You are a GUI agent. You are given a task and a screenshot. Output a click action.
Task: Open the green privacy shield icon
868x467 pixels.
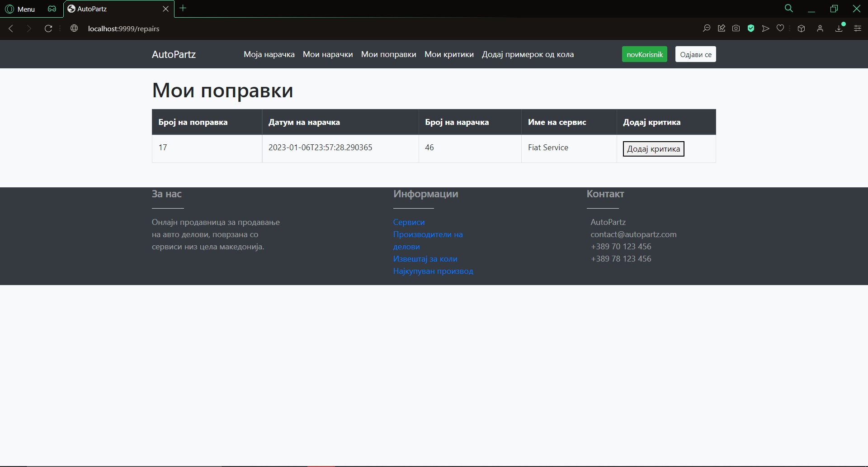[751, 29]
